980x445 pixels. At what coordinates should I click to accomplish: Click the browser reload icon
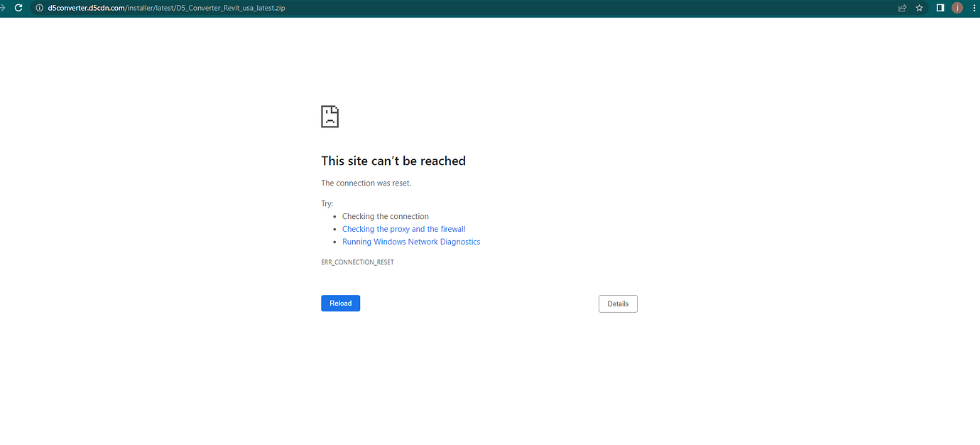[19, 8]
